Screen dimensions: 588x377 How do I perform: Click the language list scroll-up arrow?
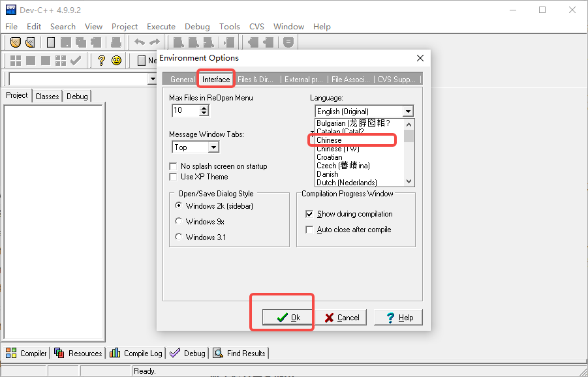pyautogui.click(x=409, y=125)
